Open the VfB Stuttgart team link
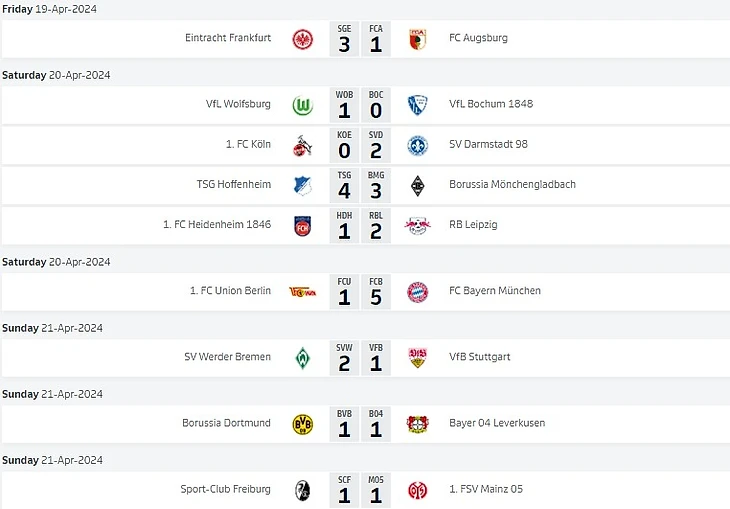The width and height of the screenshot is (730, 509). click(x=482, y=358)
